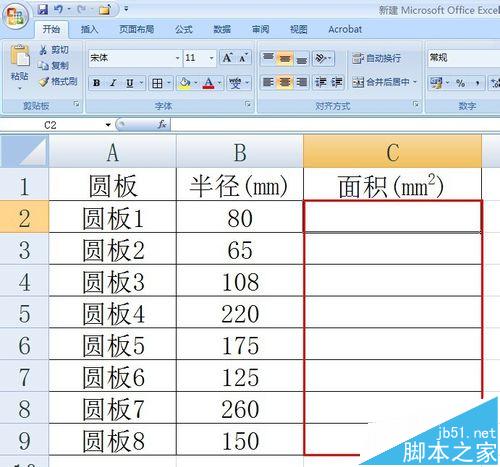Open 字体 group dialog launcher
500x467 pixels.
click(248, 104)
